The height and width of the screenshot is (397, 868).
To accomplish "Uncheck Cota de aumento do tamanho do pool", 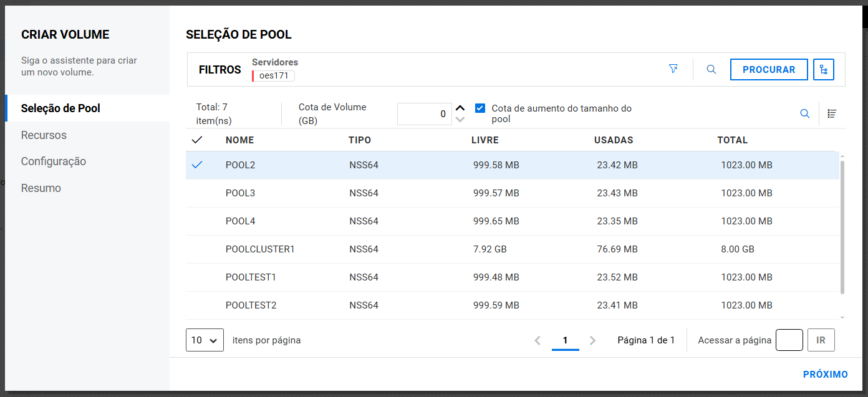I will tap(480, 108).
